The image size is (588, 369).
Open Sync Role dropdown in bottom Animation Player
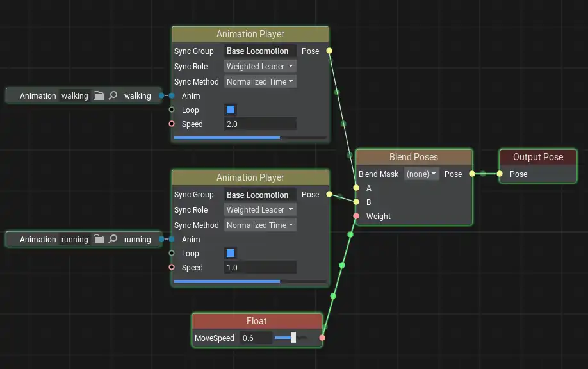[x=260, y=210]
